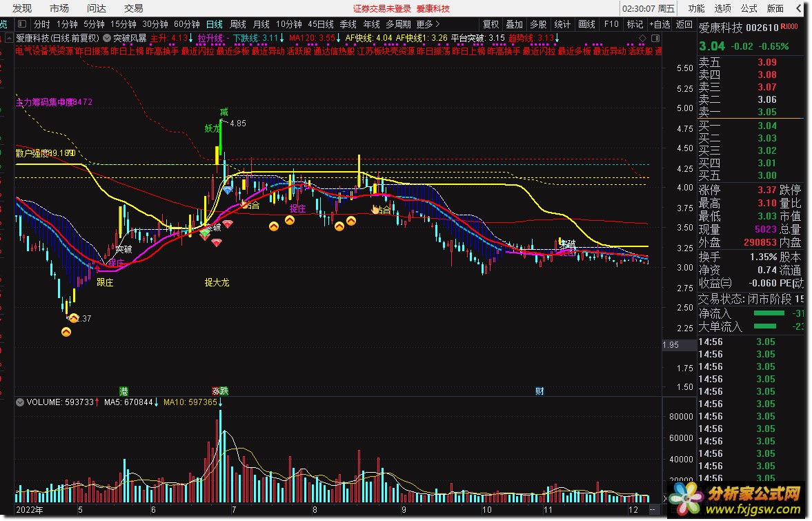
Task: Click the 2022年 date axis label
Action: [30, 509]
